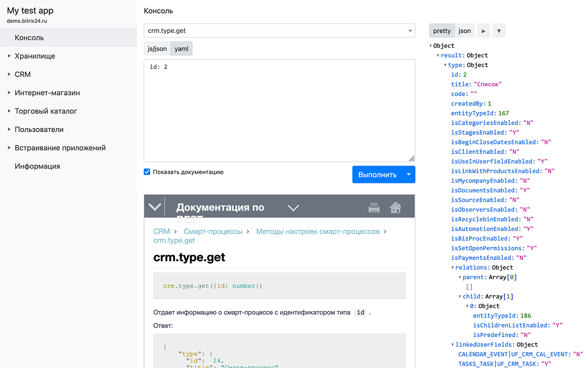Image resolution: width=588 pixels, height=368 pixels.
Task: Collapse the relations: Object node
Action: (452, 267)
